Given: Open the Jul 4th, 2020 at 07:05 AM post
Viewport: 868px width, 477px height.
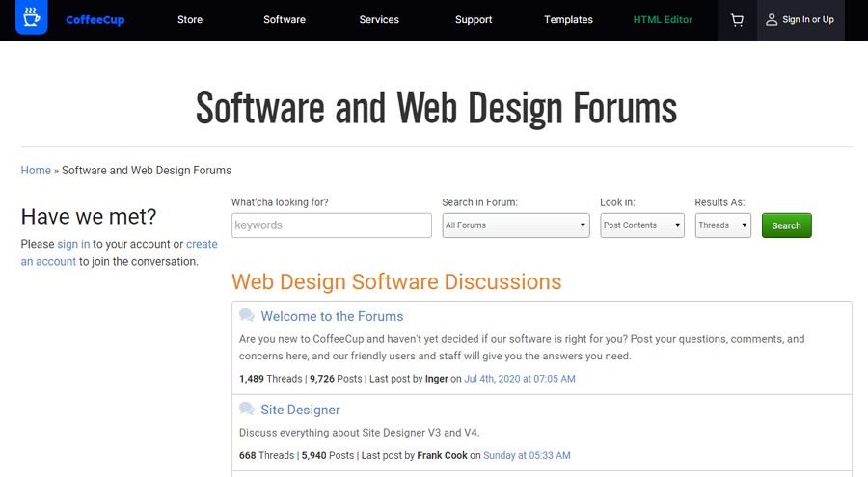Looking at the screenshot, I should [x=519, y=379].
